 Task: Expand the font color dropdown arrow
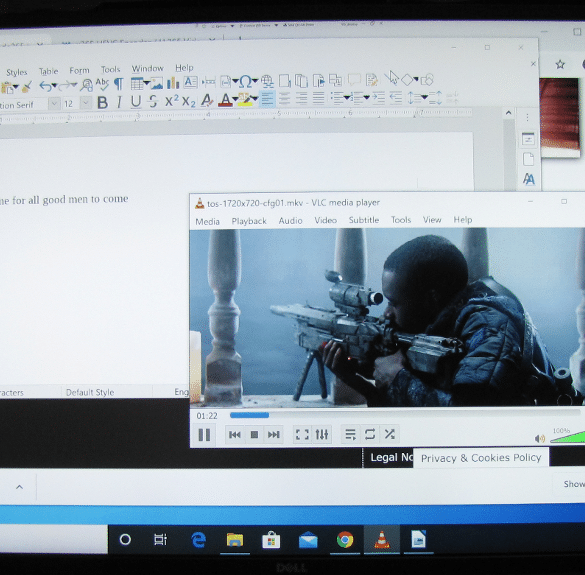coord(235,99)
